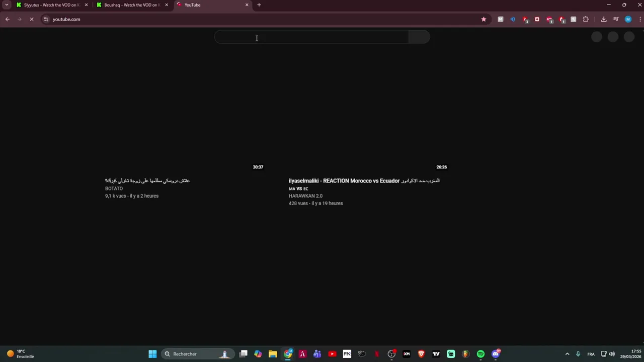
Task: Open the volume speaker icon in system tray
Action: pos(612,354)
